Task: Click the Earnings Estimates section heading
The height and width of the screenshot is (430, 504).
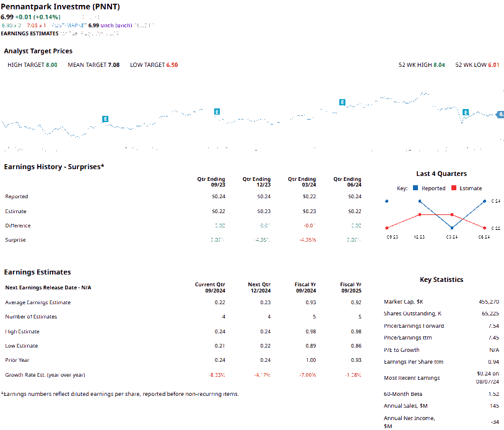Action: [37, 272]
